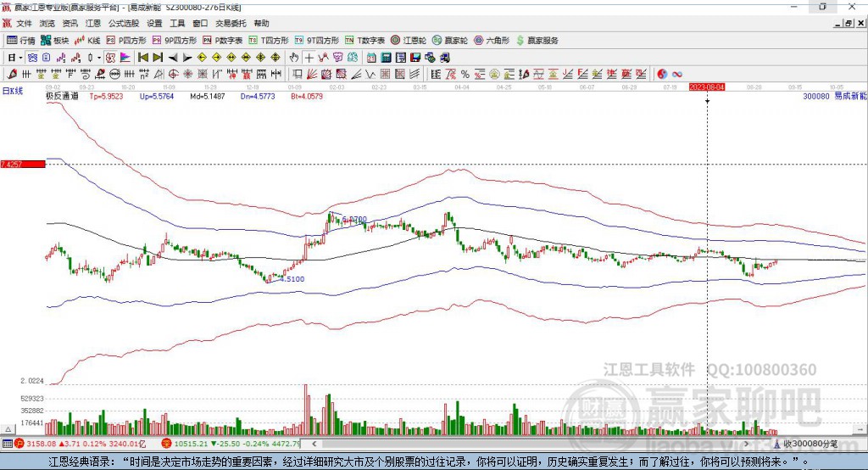Click the Dn=4.5773 indicator value
The width and height of the screenshot is (868, 470).
pyautogui.click(x=258, y=96)
